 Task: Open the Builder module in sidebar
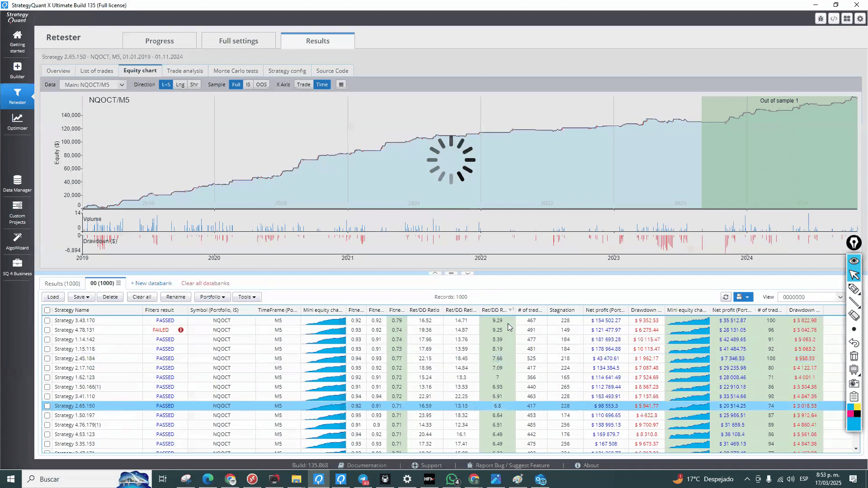click(17, 70)
